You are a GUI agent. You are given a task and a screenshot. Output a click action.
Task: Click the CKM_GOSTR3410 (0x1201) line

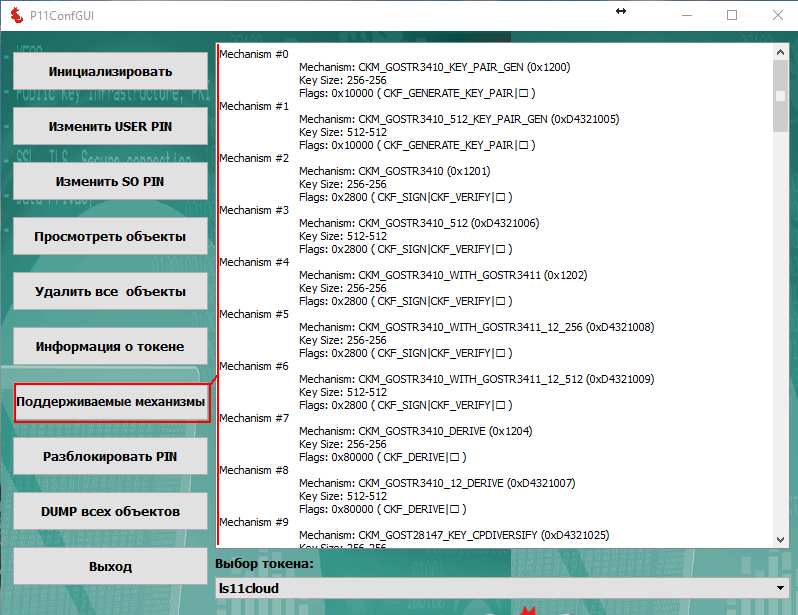(x=394, y=171)
